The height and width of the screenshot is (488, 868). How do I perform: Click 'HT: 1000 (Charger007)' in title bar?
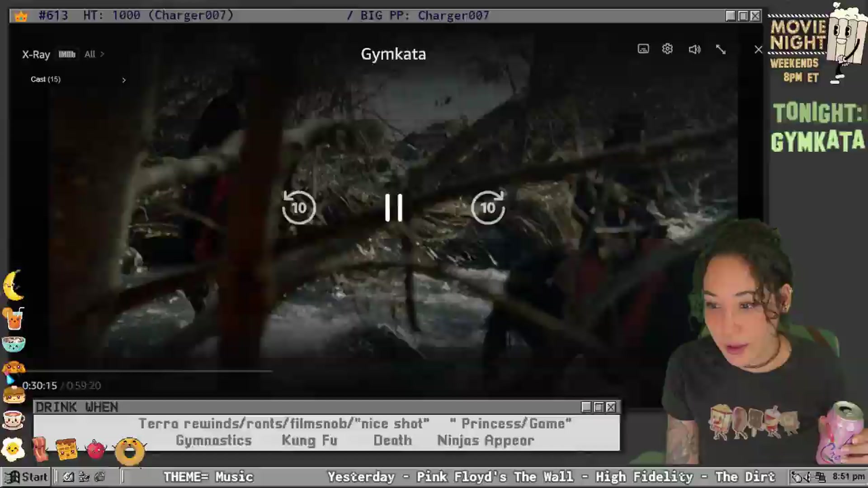click(x=158, y=15)
